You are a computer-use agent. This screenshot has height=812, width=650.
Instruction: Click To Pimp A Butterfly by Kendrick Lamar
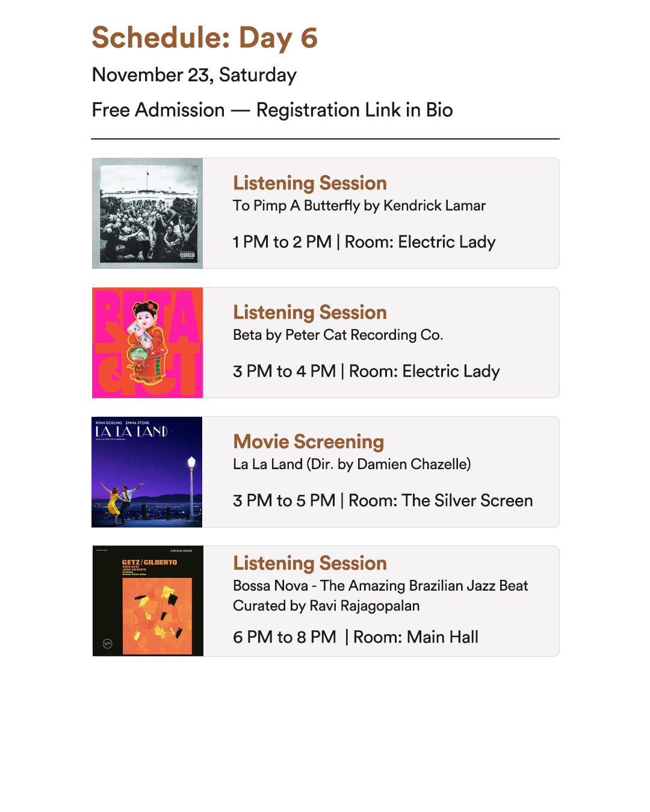[359, 206]
